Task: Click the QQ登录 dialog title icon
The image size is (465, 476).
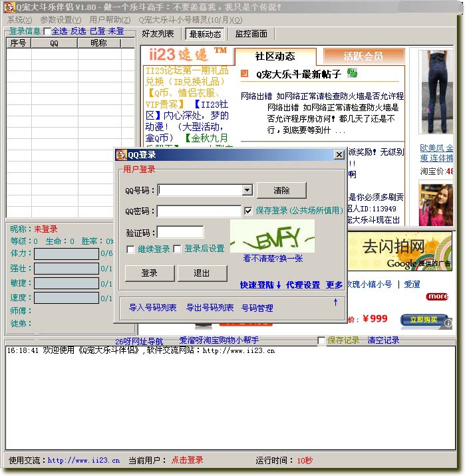Action: click(121, 155)
